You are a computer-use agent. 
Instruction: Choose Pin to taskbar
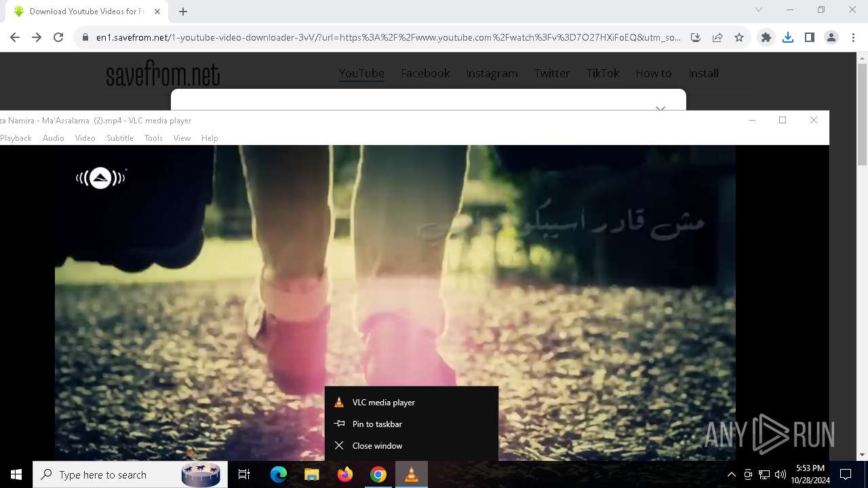[412, 424]
